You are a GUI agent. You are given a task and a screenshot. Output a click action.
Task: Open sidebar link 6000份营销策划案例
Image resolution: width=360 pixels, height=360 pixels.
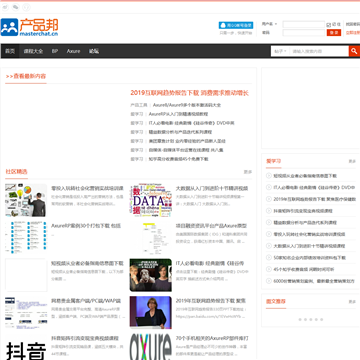(314, 281)
